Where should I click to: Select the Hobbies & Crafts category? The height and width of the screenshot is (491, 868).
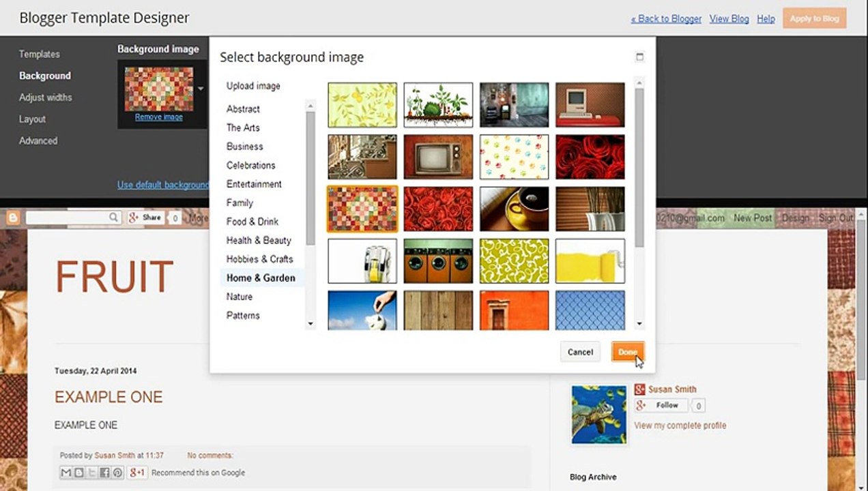260,259
